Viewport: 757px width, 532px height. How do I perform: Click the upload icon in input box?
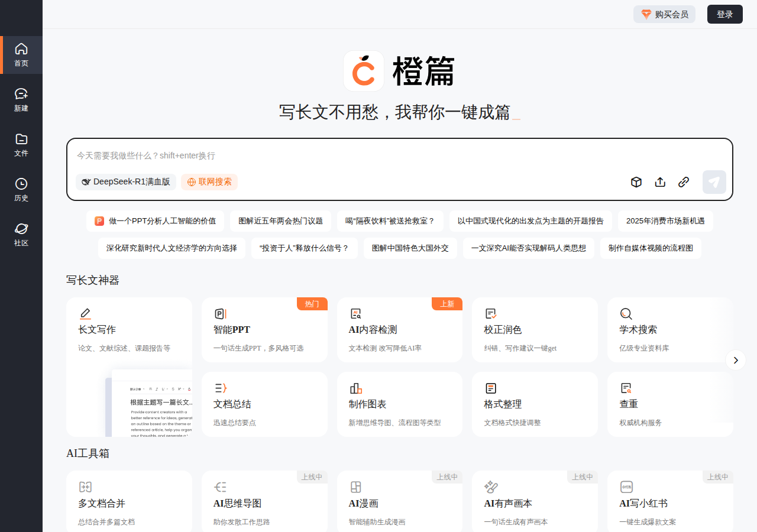pyautogui.click(x=660, y=182)
